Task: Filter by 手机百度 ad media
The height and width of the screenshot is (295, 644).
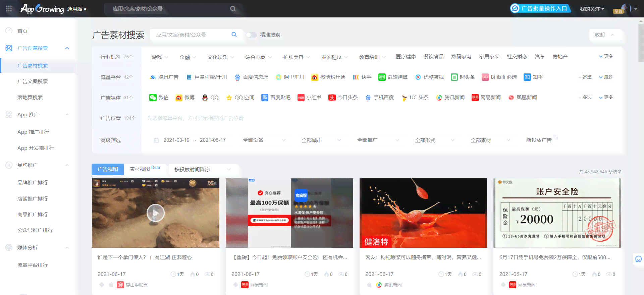Action: (379, 98)
